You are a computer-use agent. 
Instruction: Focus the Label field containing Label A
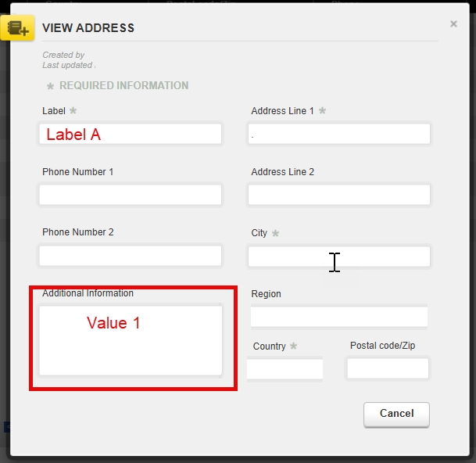(x=131, y=134)
